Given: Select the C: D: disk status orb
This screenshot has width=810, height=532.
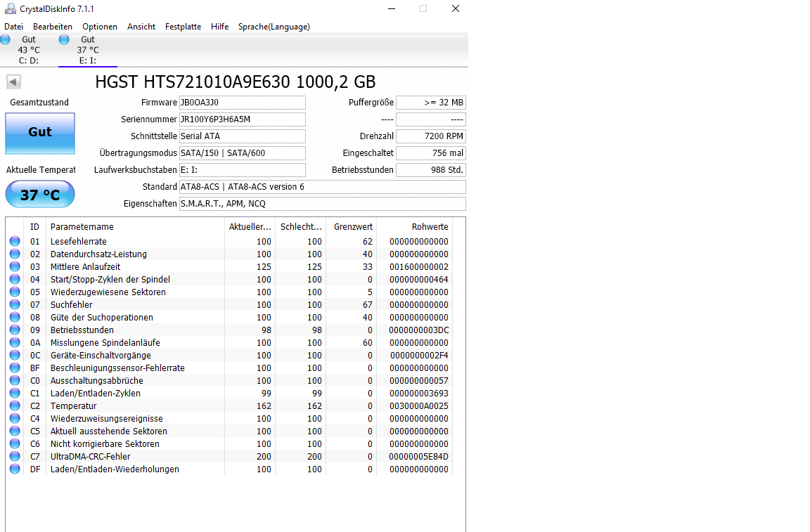Looking at the screenshot, I should [6, 39].
